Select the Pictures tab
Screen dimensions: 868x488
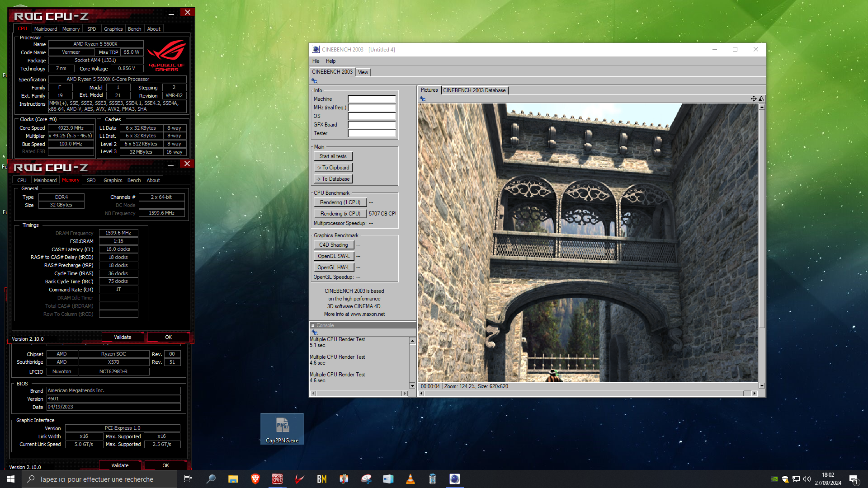(429, 90)
